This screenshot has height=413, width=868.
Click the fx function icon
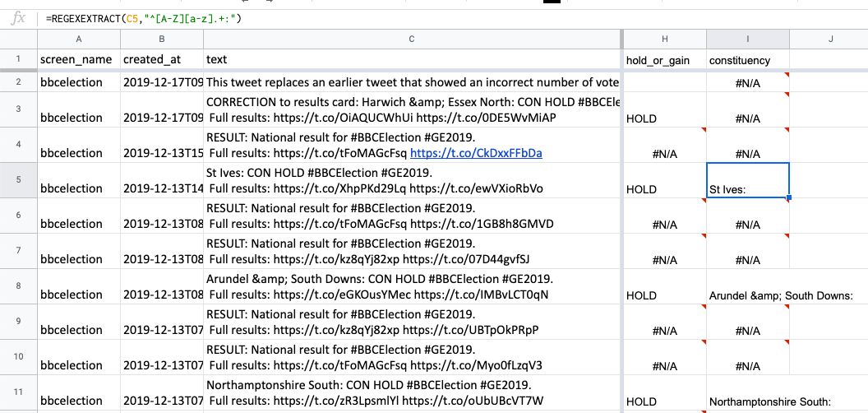pyautogui.click(x=18, y=17)
